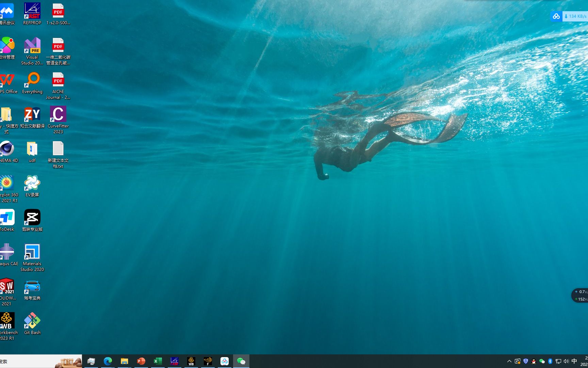Screen dimensions: 588x368
Task: Select the Visual Studio 20... shortcut
Action: click(32, 51)
